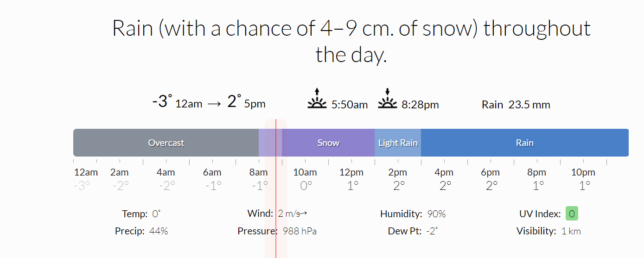Click the 6pm hour label

pyautogui.click(x=490, y=172)
